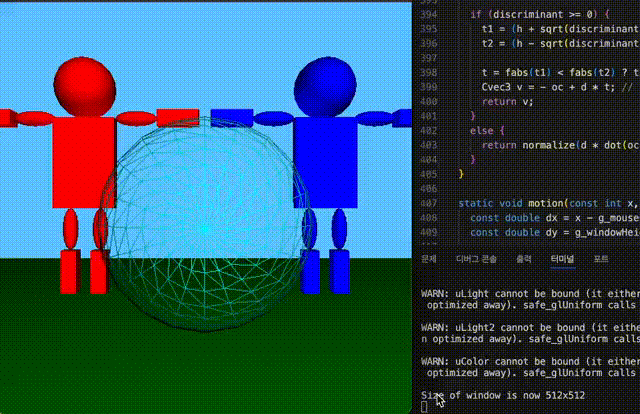The image size is (640, 414).
Task: Select the 출력 (Output) tab
Action: (524, 259)
